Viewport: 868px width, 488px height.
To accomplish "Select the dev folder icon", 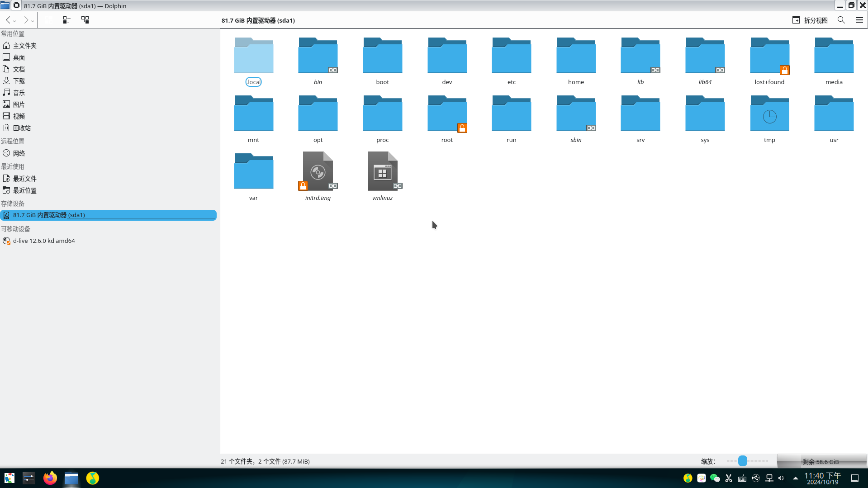I will [x=447, y=56].
